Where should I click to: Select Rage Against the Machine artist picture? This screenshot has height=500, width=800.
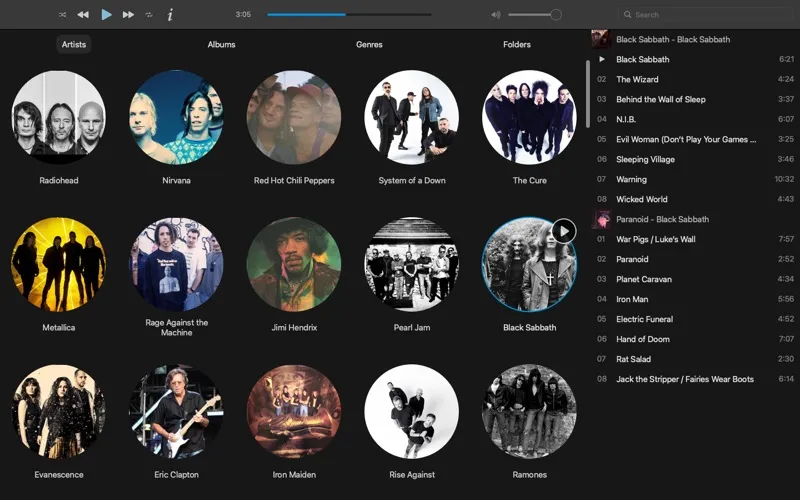click(177, 264)
